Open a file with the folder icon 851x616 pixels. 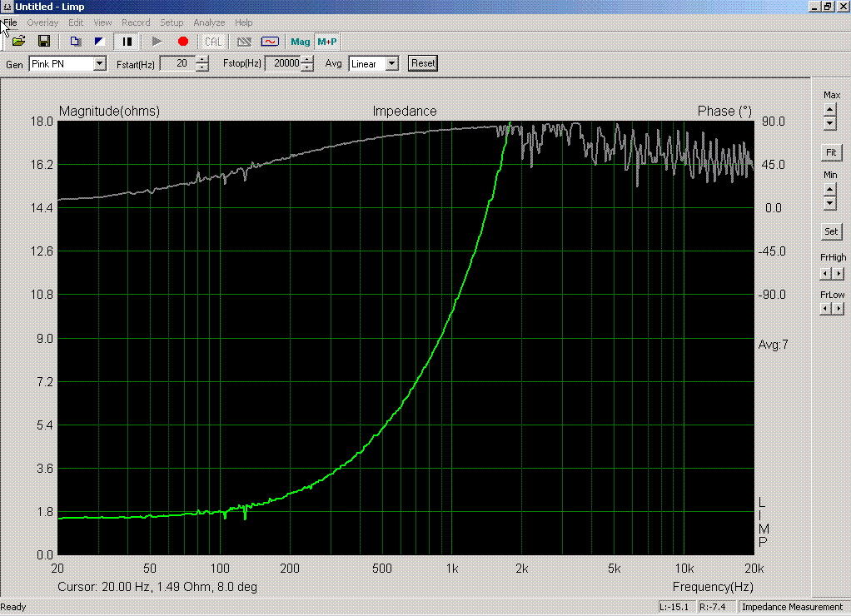pos(18,42)
